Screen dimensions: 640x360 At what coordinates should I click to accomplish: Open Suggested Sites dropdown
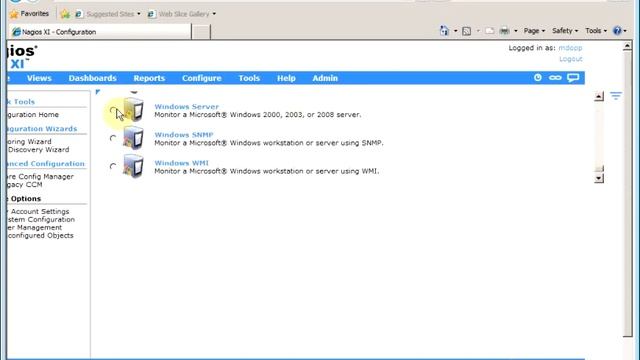(x=108, y=14)
